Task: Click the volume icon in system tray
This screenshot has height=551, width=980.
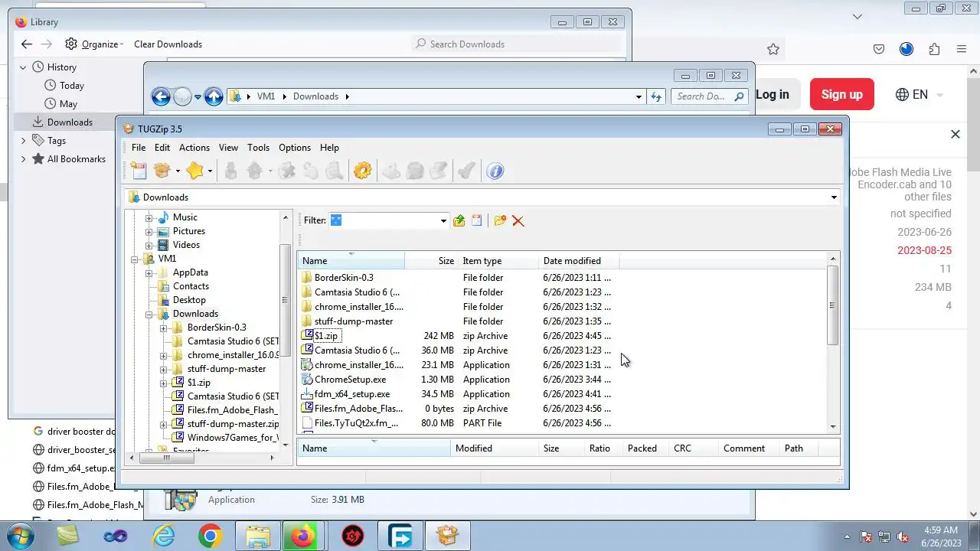Action: [x=903, y=536]
